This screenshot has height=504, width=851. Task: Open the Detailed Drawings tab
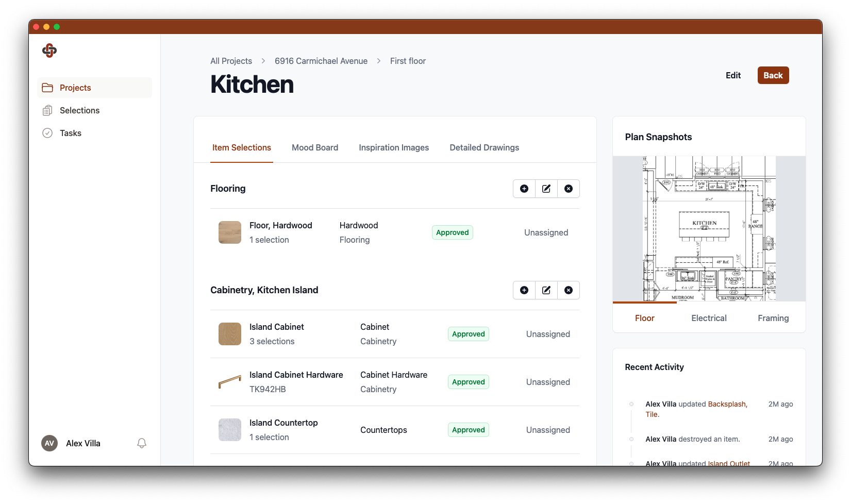click(x=484, y=147)
